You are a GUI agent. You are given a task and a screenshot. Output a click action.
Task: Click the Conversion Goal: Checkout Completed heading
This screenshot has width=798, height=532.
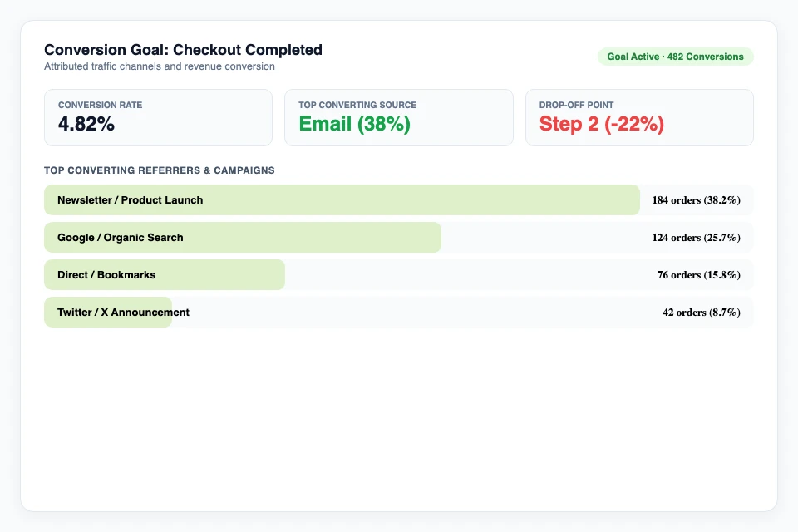(x=183, y=50)
